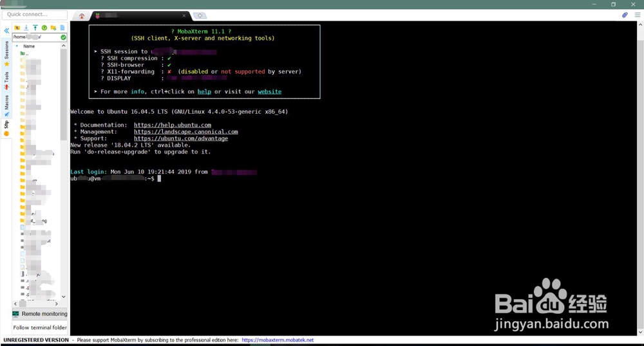Restore the window with the title bar button
This screenshot has height=346, width=644.
click(x=613, y=4)
